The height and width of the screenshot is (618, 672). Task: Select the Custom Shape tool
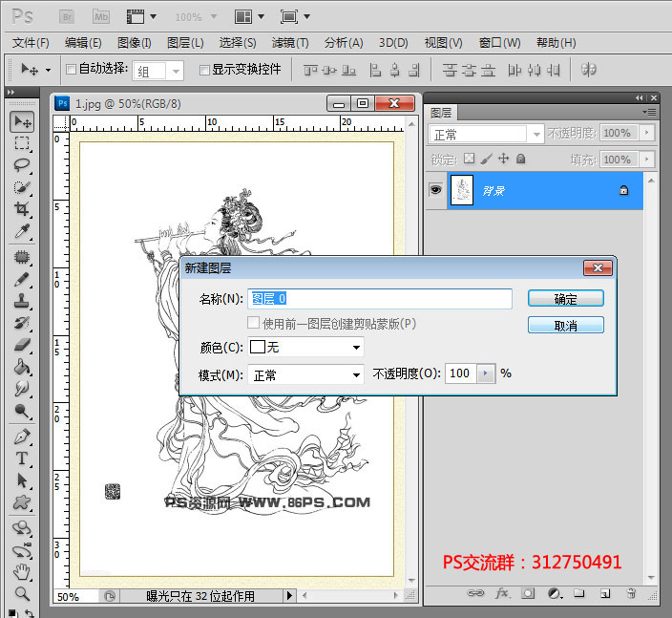[22, 502]
